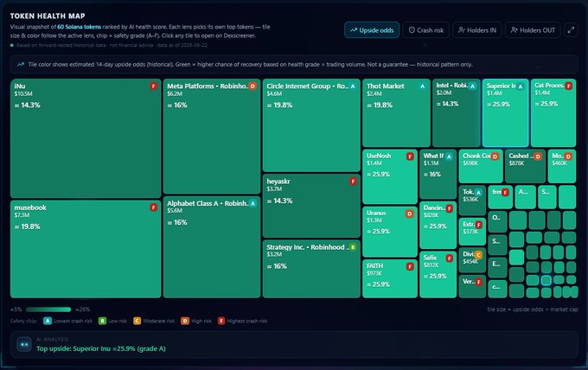Open the Safix $812K value
Image resolution: width=588 pixels, height=370 pixels.
[431, 265]
